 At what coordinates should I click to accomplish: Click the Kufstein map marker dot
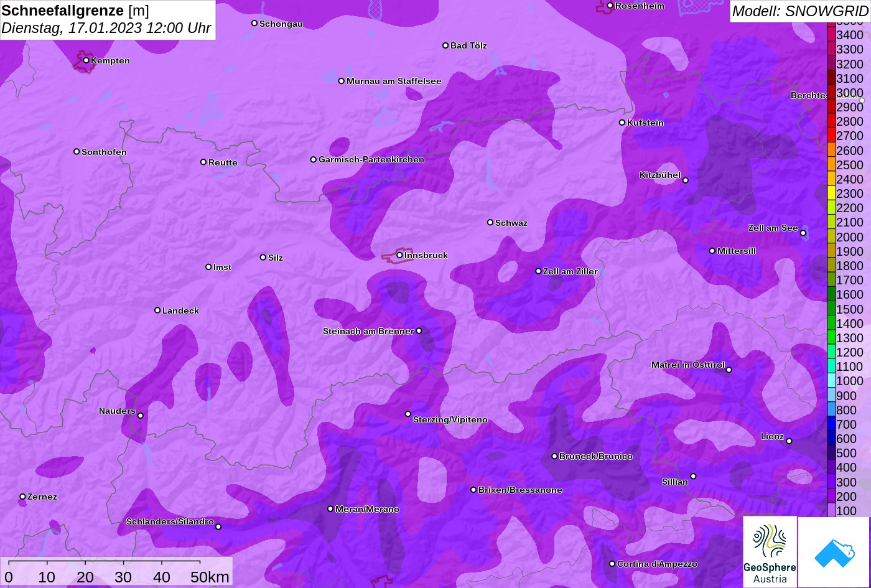pyautogui.click(x=622, y=123)
